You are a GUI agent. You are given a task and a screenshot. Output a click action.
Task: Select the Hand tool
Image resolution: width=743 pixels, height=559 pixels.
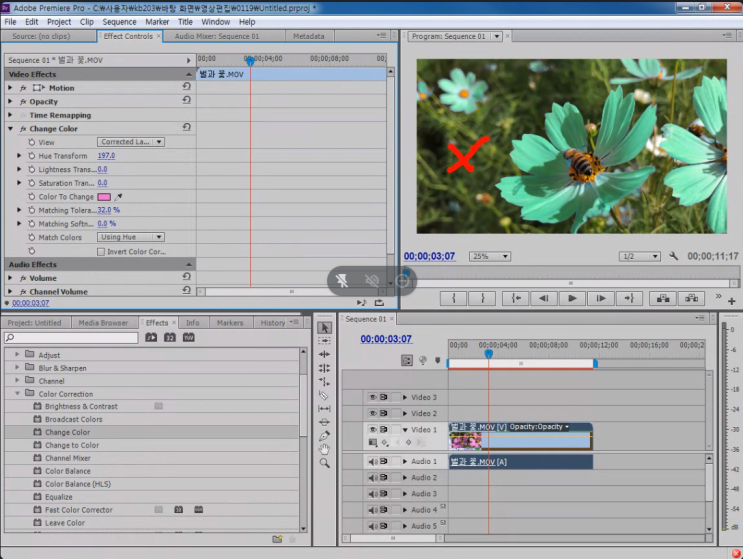pyautogui.click(x=325, y=449)
